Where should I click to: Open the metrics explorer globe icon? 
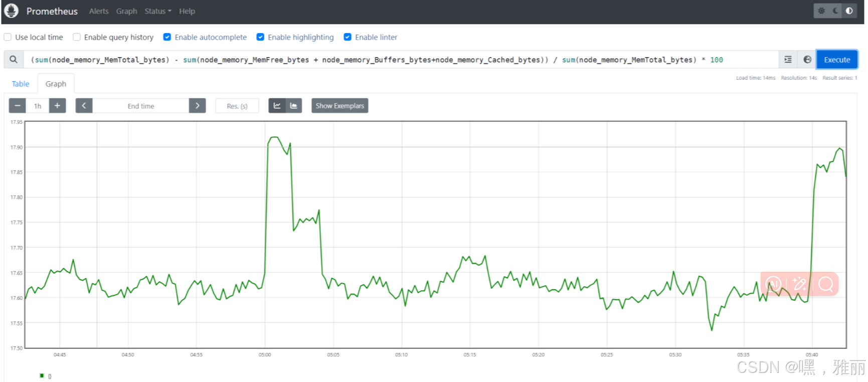point(807,60)
